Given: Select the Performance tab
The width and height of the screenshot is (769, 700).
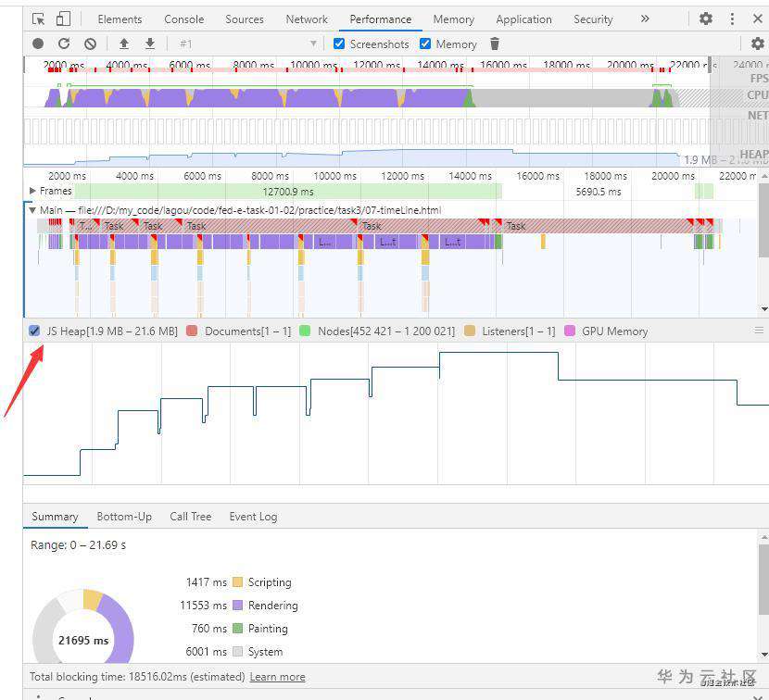Looking at the screenshot, I should pos(381,19).
